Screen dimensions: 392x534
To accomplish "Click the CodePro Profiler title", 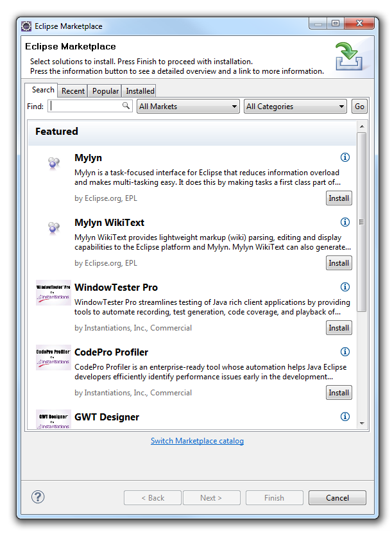I will click(111, 352).
